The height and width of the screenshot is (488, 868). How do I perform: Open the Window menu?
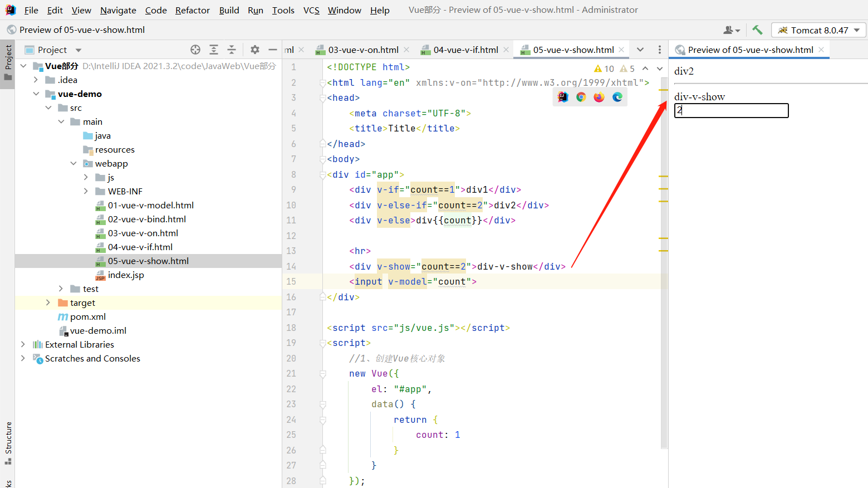344,10
